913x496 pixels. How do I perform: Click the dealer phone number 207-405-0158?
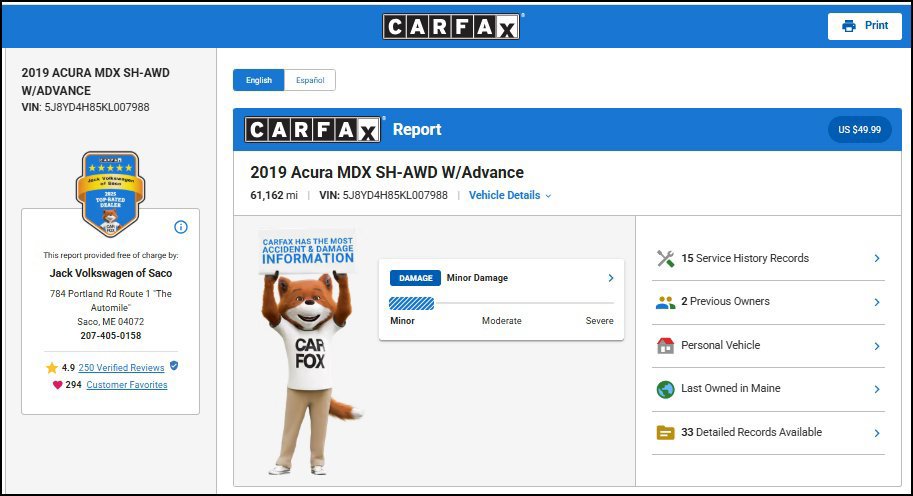point(111,336)
